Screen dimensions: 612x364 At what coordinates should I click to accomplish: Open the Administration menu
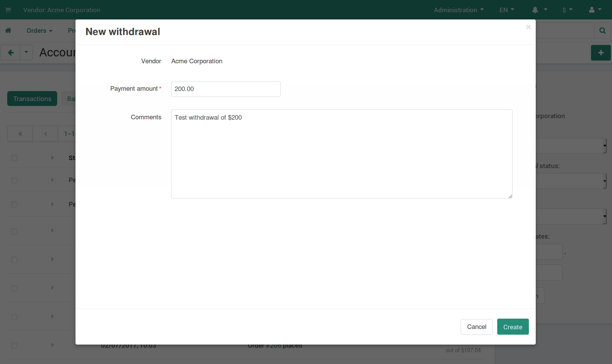pyautogui.click(x=459, y=10)
